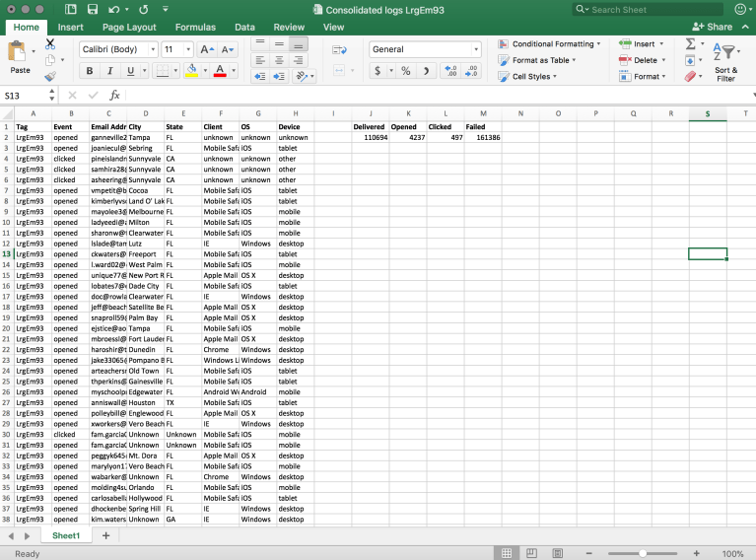This screenshot has height=560, width=756.
Task: Zoom in with the plus button
Action: click(696, 553)
